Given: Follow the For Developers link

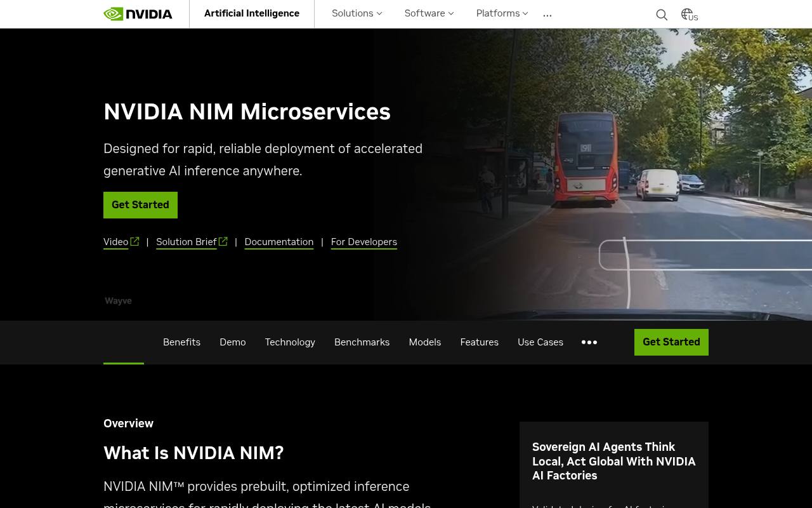Looking at the screenshot, I should 364,242.
